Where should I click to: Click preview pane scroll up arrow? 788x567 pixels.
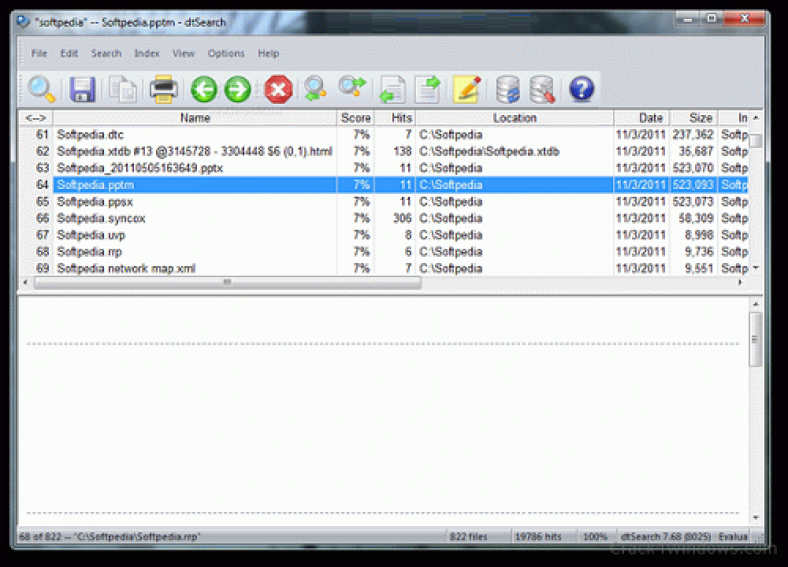click(x=755, y=304)
